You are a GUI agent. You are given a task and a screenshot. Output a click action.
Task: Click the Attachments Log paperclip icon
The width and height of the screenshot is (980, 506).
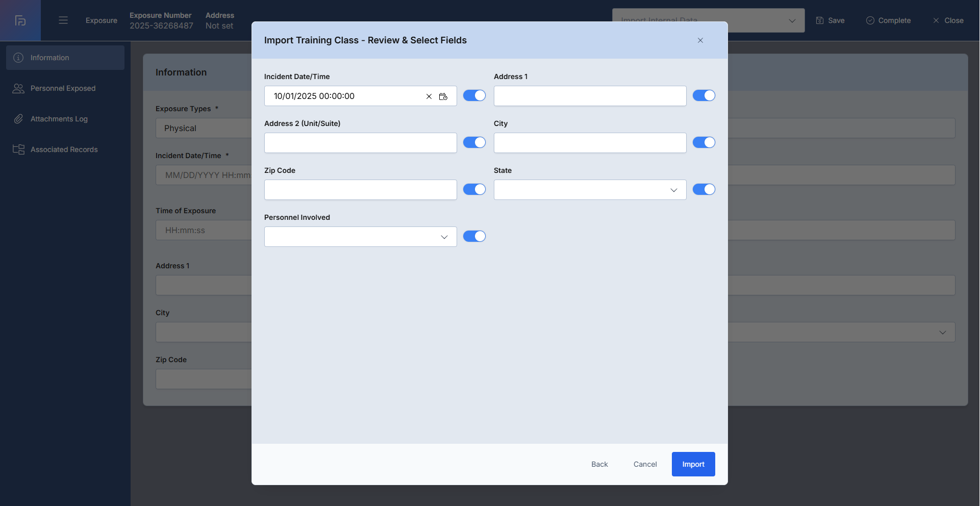(18, 119)
